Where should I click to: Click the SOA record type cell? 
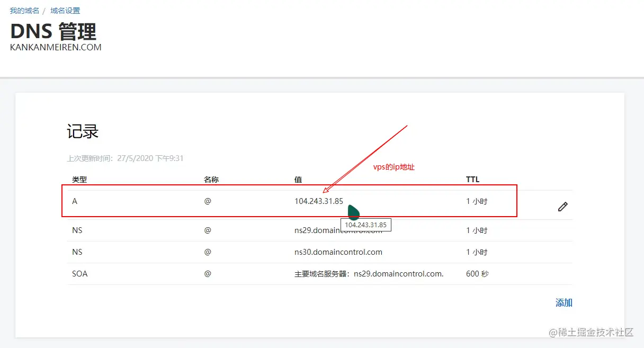click(80, 274)
